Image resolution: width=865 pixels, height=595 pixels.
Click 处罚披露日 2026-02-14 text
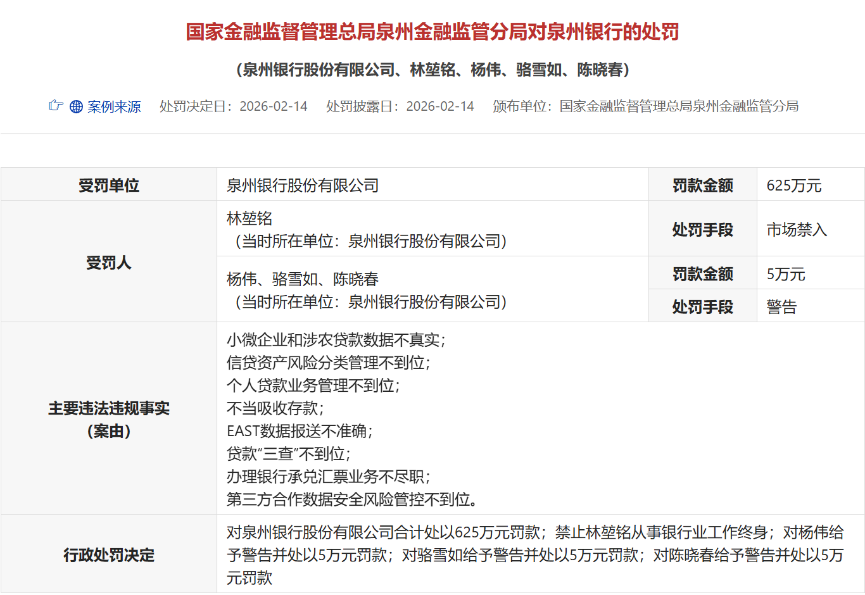[x=400, y=106]
